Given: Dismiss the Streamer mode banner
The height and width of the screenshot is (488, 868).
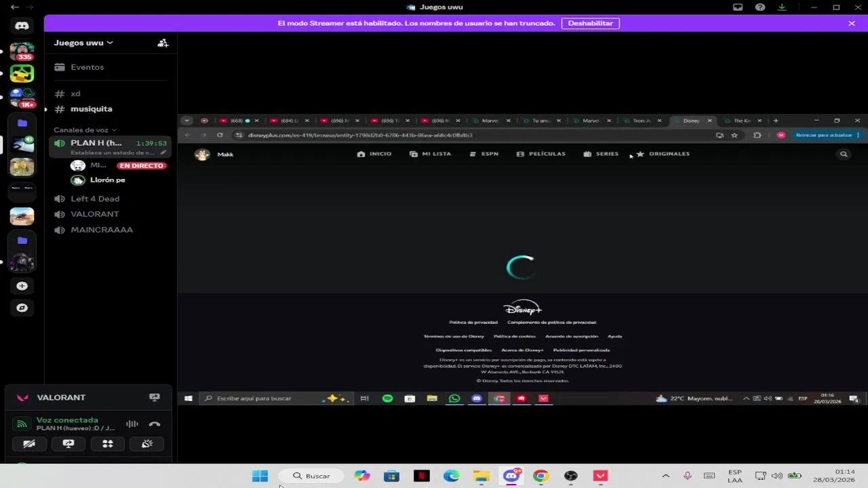Looking at the screenshot, I should (851, 23).
